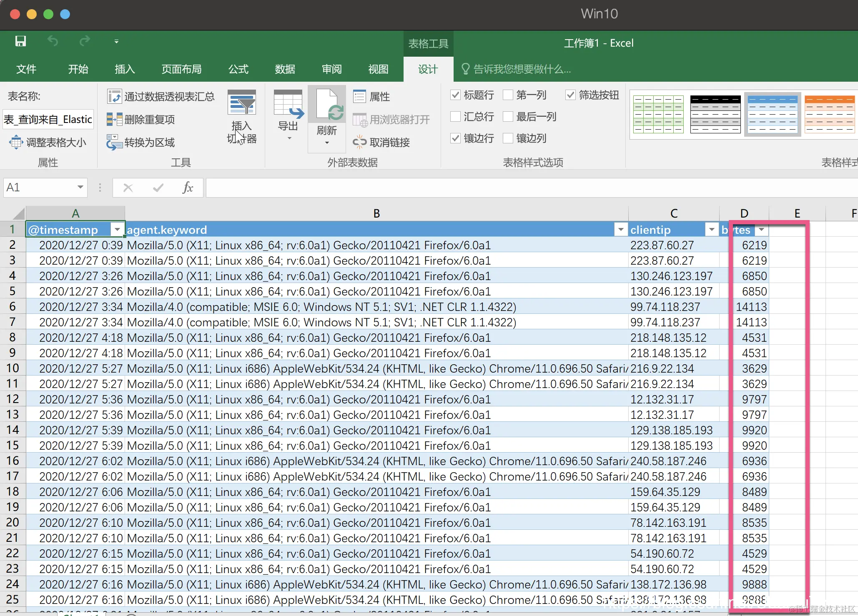Switch to the Data (数据) ribbon tab
This screenshot has width=858, height=616.
(285, 69)
